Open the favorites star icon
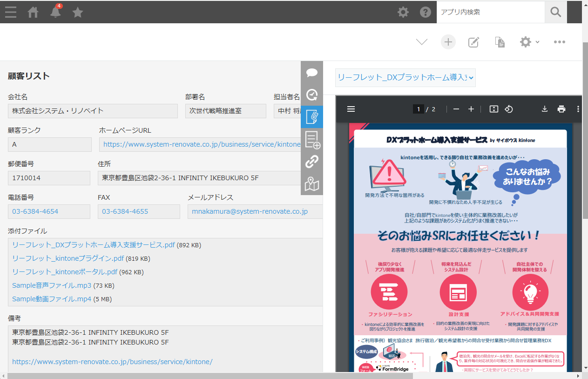The width and height of the screenshot is (588, 379). (x=78, y=13)
